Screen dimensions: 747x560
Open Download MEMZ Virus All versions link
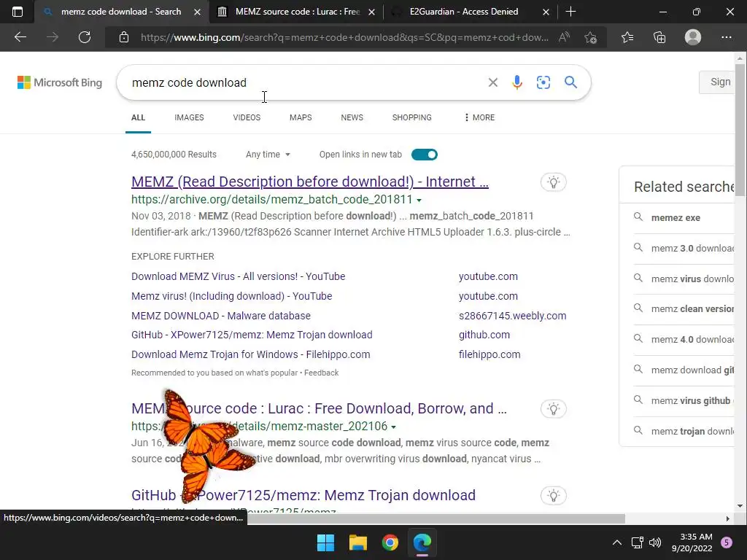tap(239, 276)
